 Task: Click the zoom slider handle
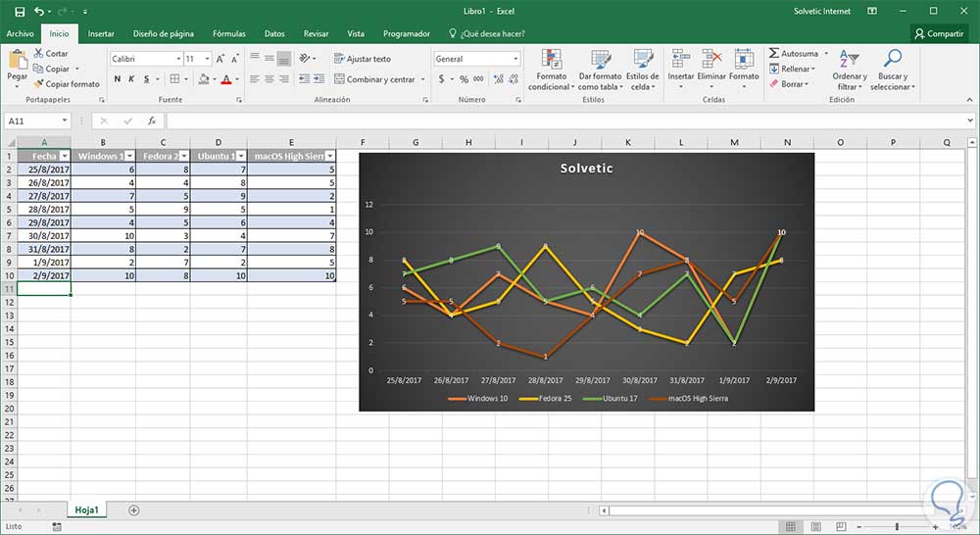point(897,527)
